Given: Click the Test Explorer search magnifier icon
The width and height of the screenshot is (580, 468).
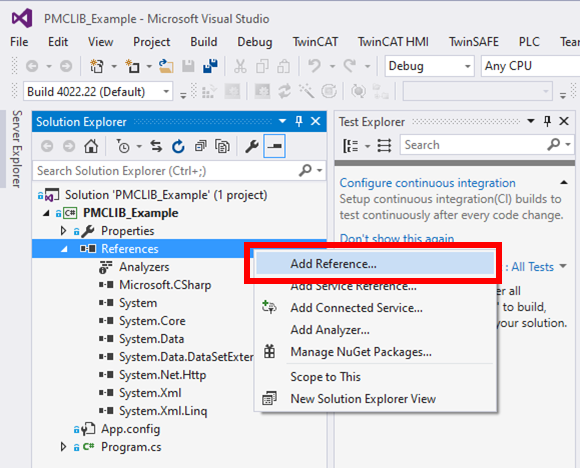Looking at the screenshot, I should [553, 144].
